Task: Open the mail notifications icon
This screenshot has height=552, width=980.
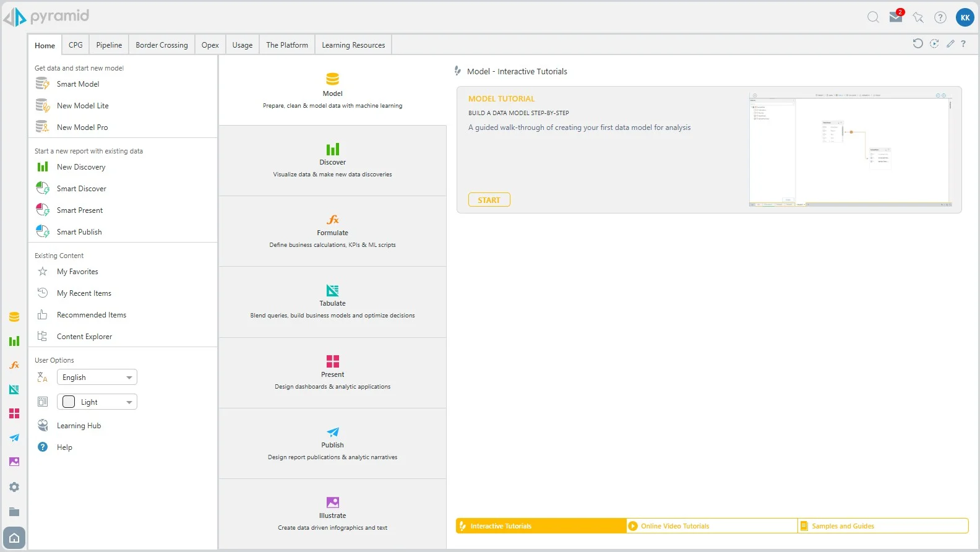Action: point(896,17)
